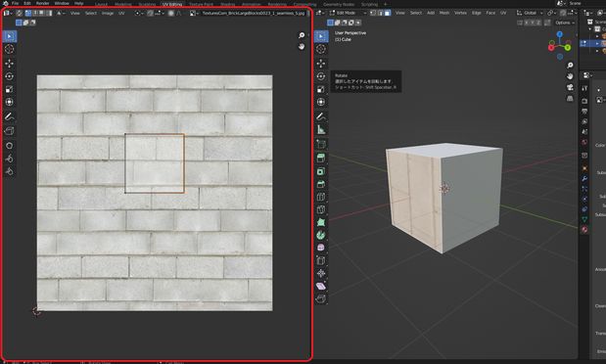Toggle UV sync selection button
606x364 pixels.
pos(19,13)
